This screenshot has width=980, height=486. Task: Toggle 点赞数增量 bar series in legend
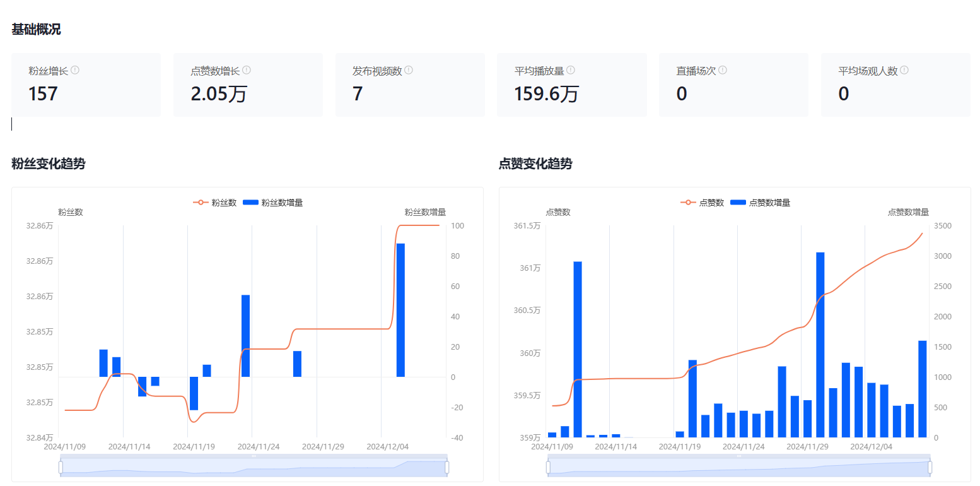tap(760, 203)
